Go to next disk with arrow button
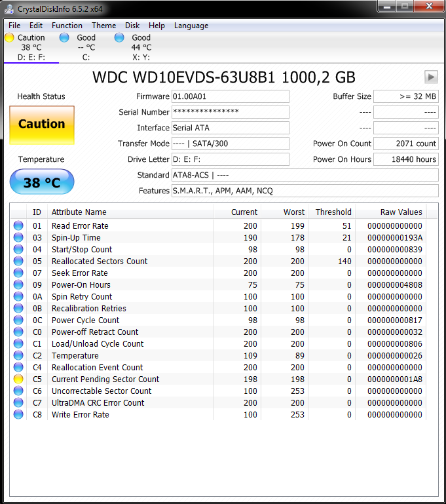 click(x=431, y=77)
